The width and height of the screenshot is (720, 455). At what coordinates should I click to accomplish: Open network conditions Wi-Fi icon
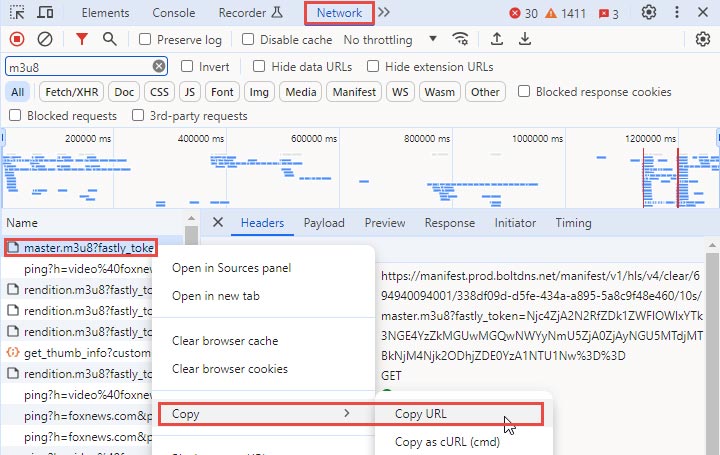[x=460, y=39]
